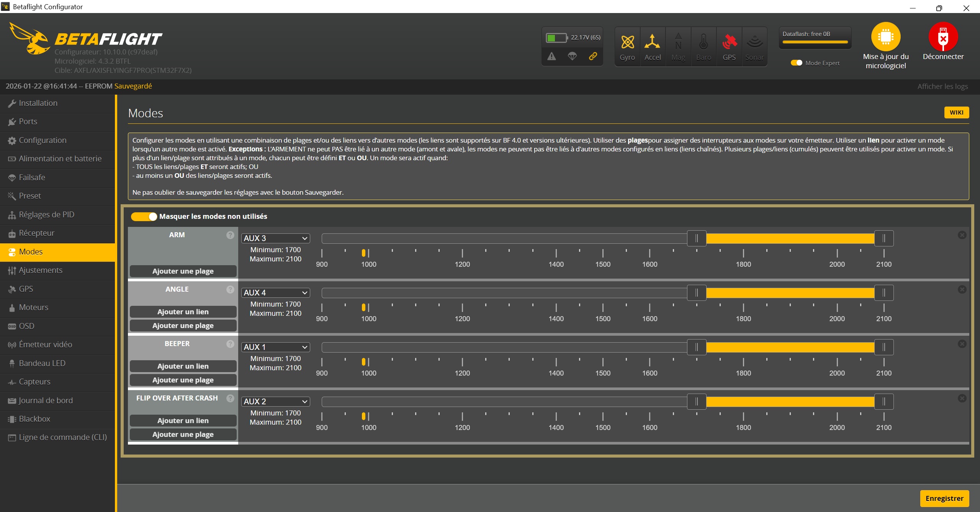The height and width of the screenshot is (512, 980).
Task: Click the help icon beside ARM mode
Action: pyautogui.click(x=230, y=235)
